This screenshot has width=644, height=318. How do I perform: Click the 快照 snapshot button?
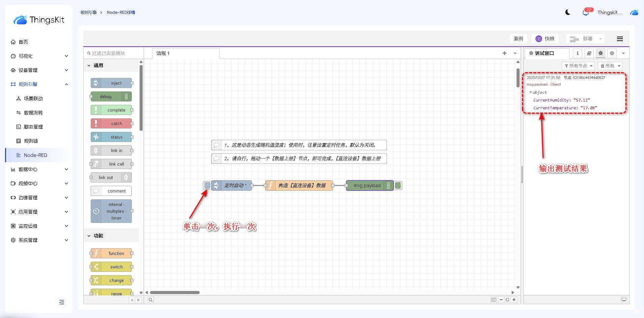[x=545, y=39]
